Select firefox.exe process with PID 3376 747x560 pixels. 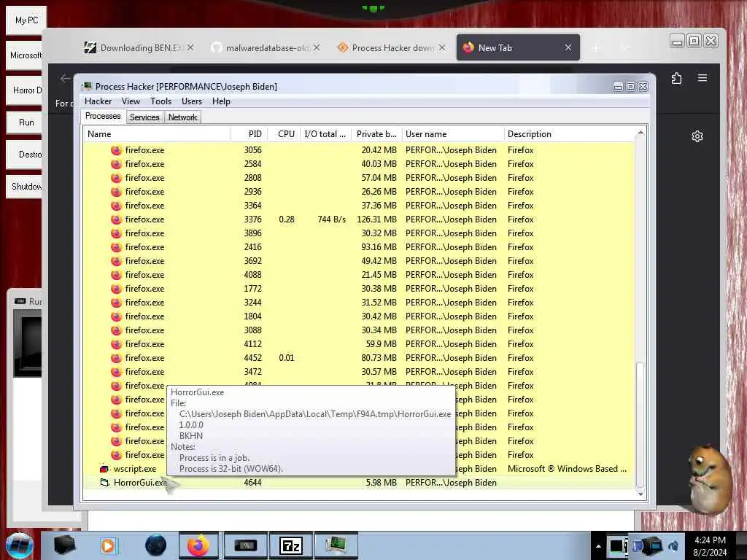pos(359,219)
